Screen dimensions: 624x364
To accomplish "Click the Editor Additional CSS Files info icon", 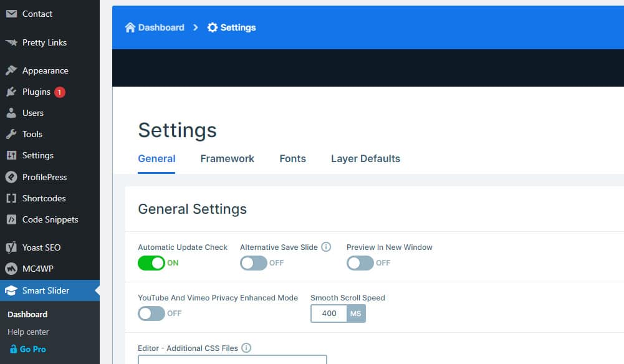I will point(246,348).
